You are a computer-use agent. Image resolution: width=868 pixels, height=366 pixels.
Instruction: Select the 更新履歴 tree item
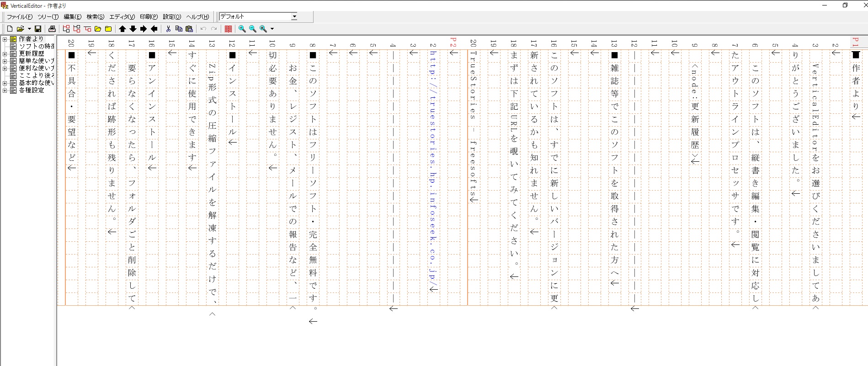(x=32, y=54)
